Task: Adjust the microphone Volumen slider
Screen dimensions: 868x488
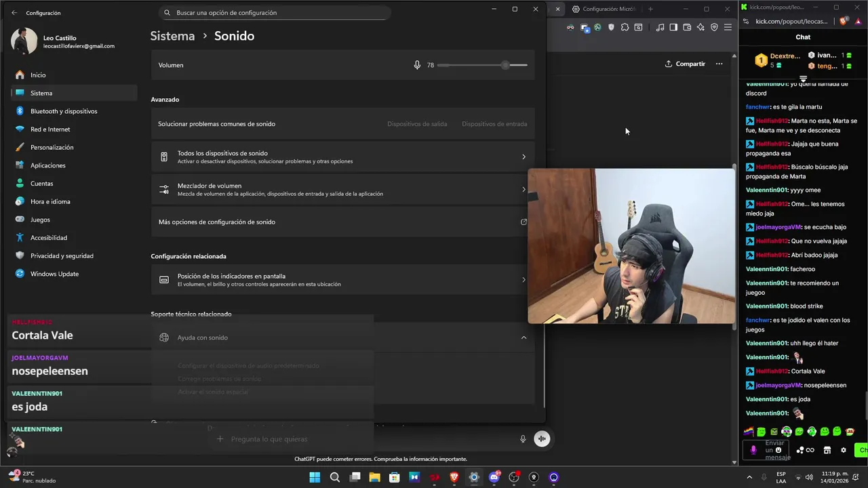Action: [x=482, y=65]
